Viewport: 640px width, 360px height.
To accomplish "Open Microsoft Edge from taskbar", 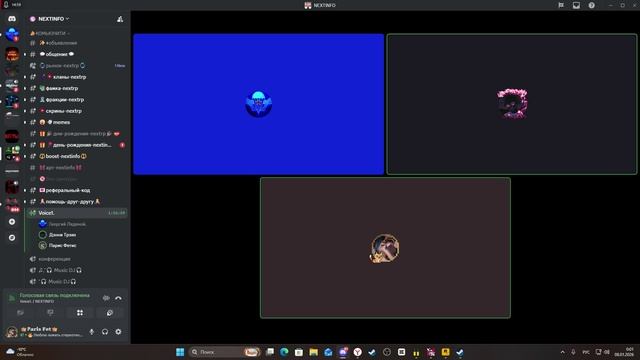I will coord(284,352).
